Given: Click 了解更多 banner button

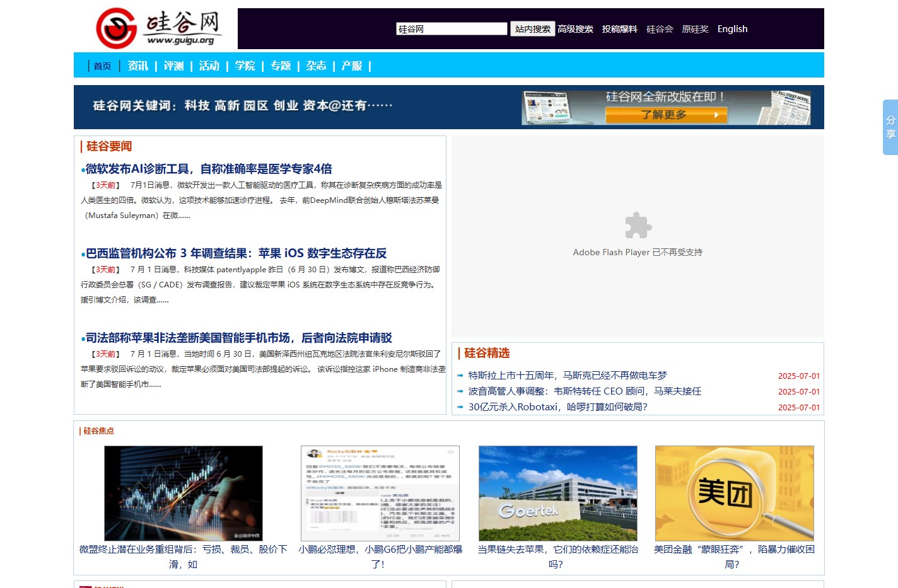Looking at the screenshot, I should (666, 115).
